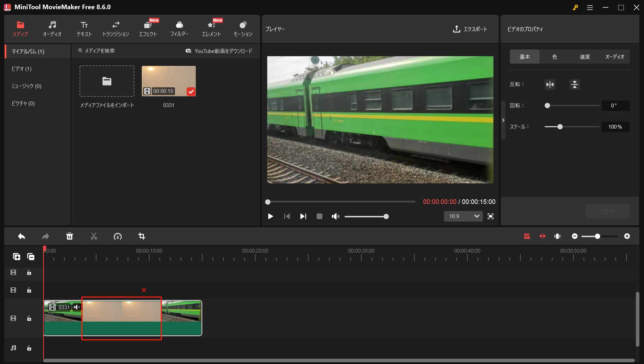Delete selection with the trash icon
The height and width of the screenshot is (364, 644).
[70, 236]
